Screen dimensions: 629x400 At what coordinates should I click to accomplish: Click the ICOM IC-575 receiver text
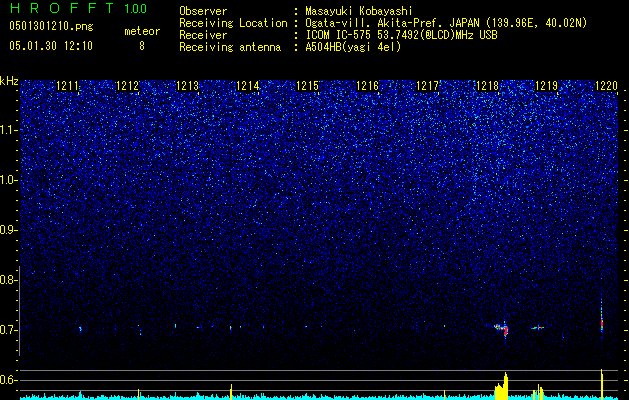401,35
